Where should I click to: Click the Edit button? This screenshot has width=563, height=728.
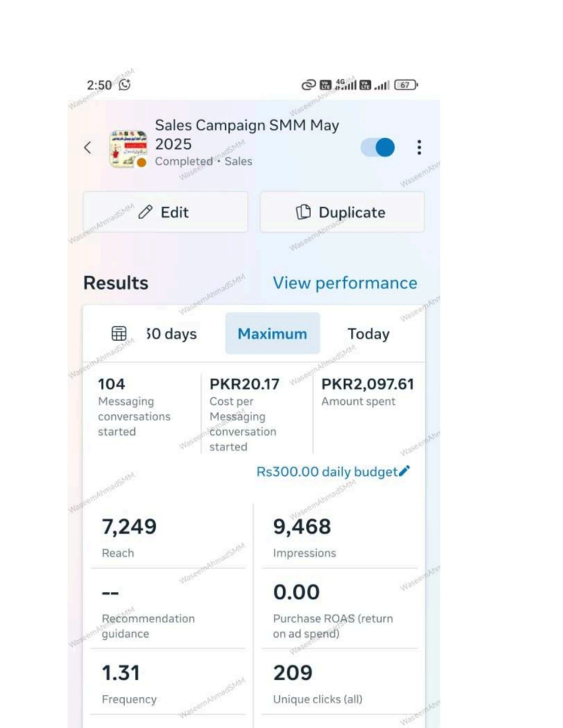point(165,212)
